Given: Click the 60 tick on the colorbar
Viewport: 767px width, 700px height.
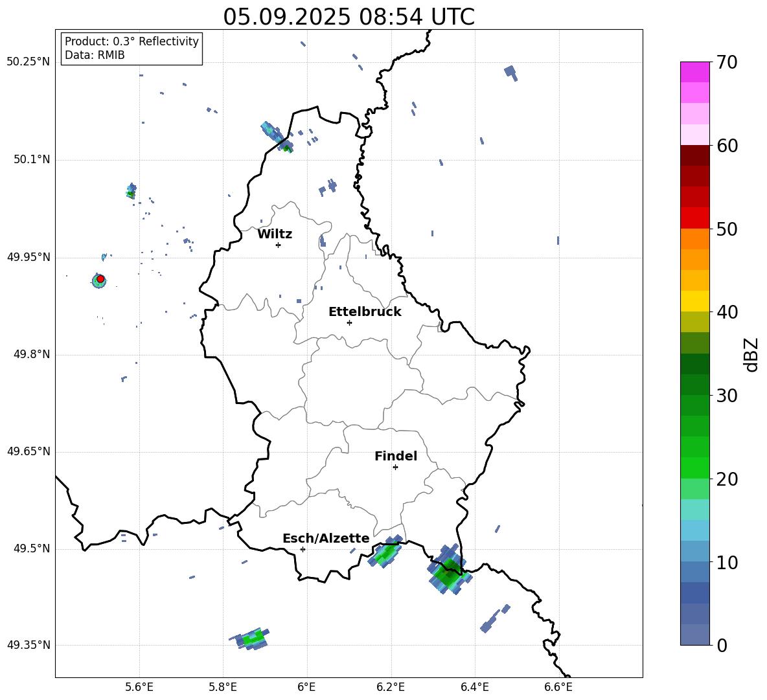Looking at the screenshot, I should (726, 146).
